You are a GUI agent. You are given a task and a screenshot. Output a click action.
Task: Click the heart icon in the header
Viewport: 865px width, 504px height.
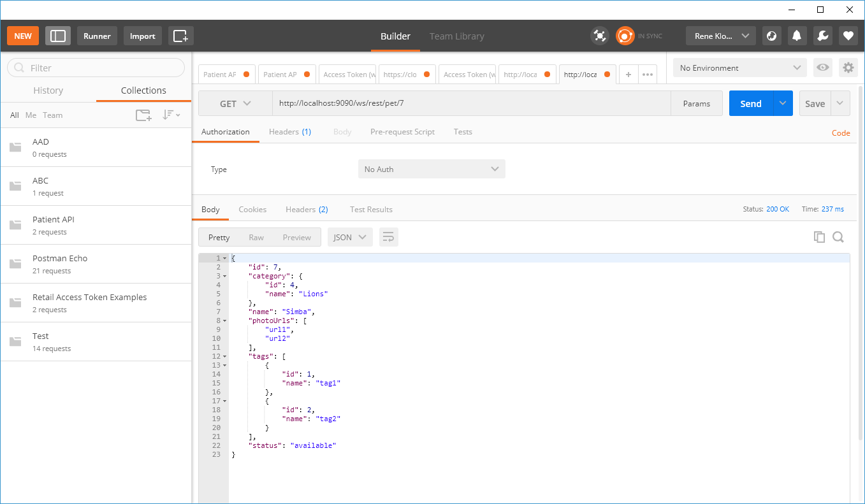(x=848, y=36)
